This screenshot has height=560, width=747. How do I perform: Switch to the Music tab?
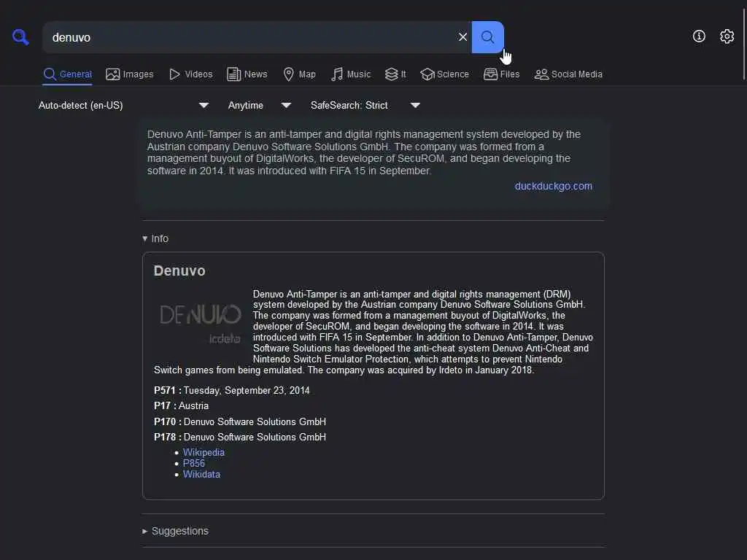tap(351, 74)
